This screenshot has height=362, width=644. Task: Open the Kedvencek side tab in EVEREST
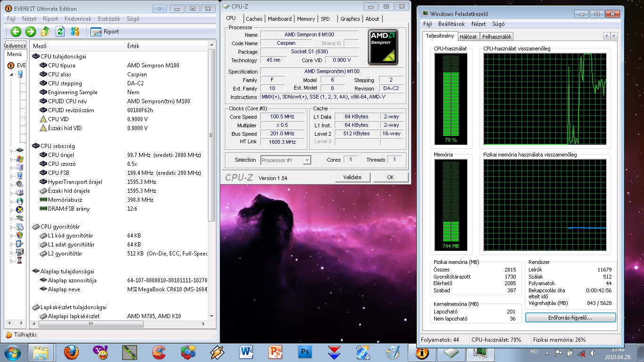tap(16, 46)
